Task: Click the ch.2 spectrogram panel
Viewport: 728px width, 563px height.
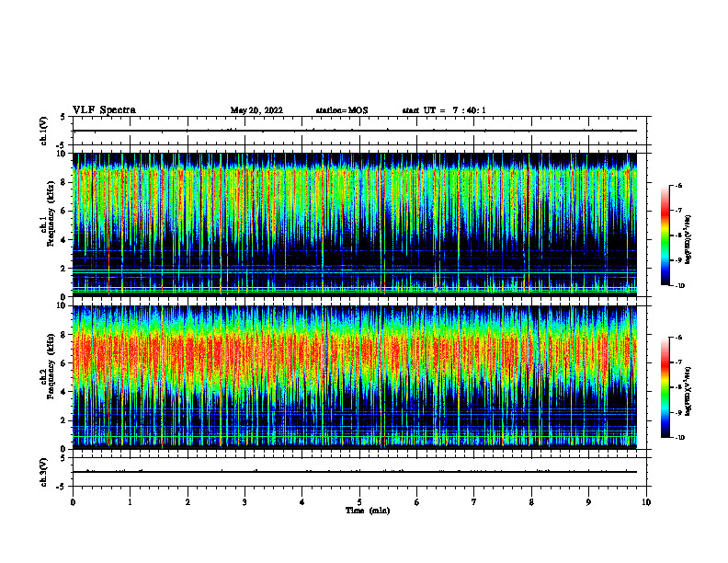Action: 355,377
